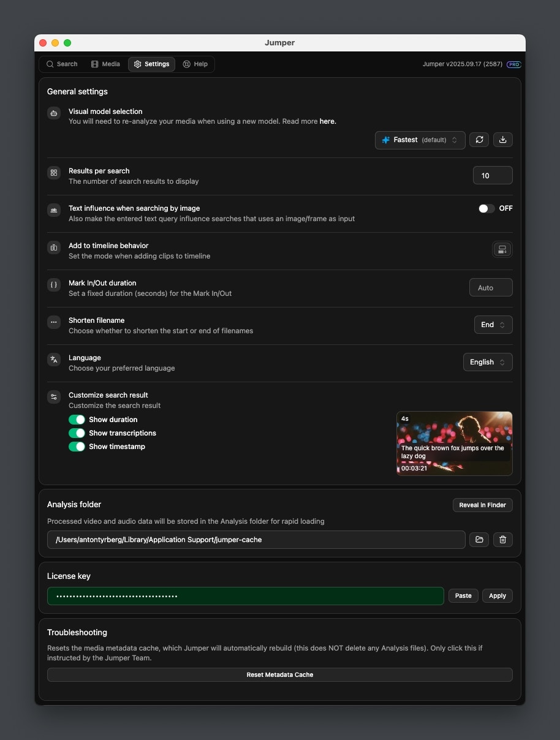Toggle off Show timestamp
The height and width of the screenshot is (740, 560).
click(77, 447)
